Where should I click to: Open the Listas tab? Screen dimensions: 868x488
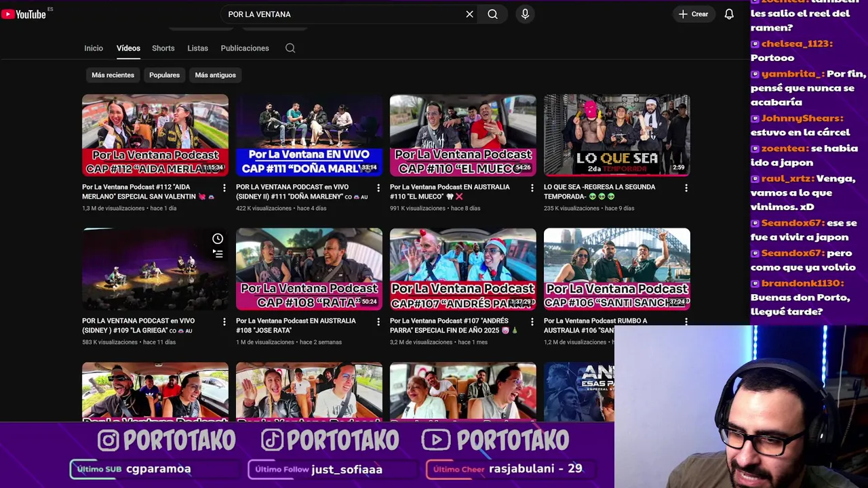198,48
